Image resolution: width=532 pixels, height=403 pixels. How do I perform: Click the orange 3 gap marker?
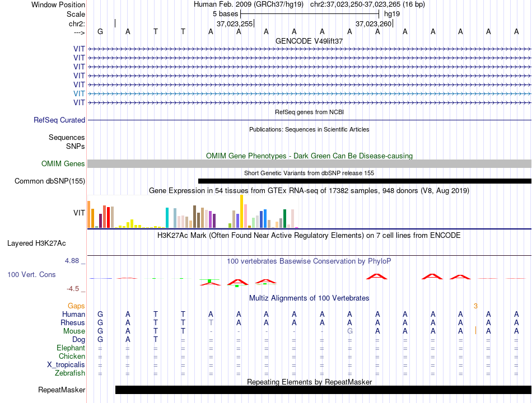[x=475, y=306]
